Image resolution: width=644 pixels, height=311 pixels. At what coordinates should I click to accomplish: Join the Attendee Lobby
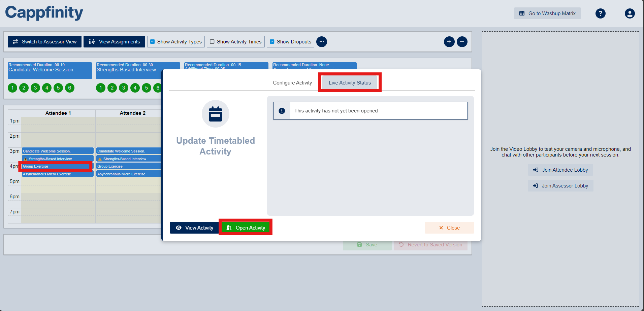click(560, 170)
